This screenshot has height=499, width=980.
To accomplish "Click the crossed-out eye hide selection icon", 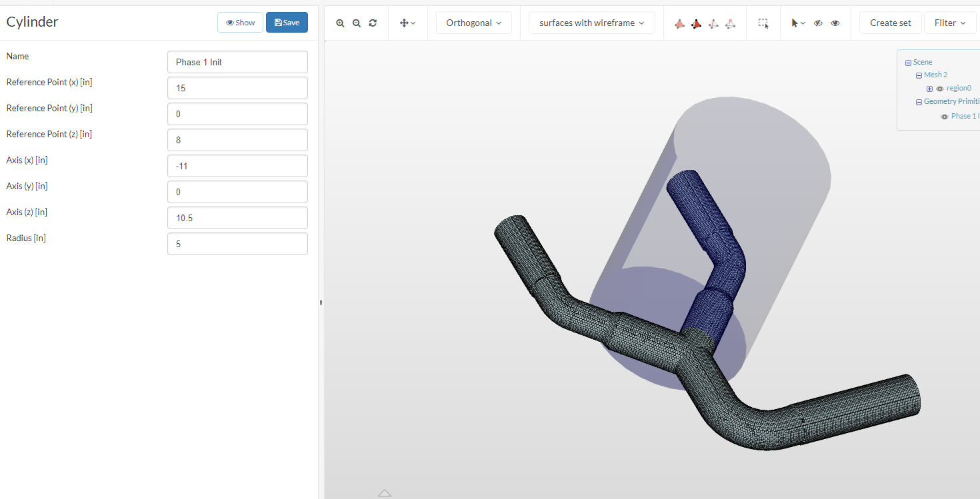I will [818, 23].
